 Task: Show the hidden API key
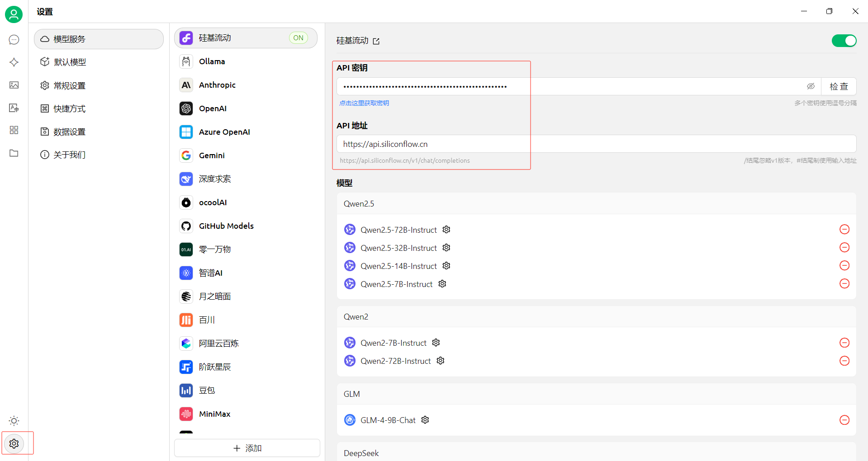coord(811,86)
